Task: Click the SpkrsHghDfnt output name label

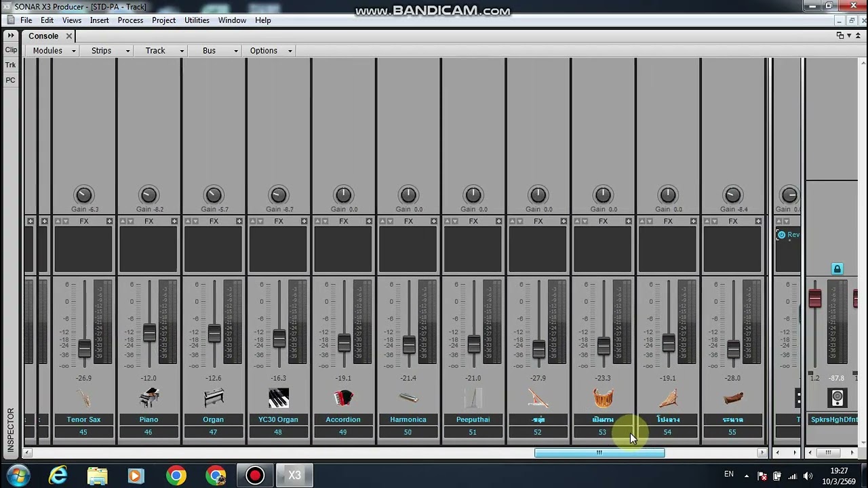Action: point(834,420)
